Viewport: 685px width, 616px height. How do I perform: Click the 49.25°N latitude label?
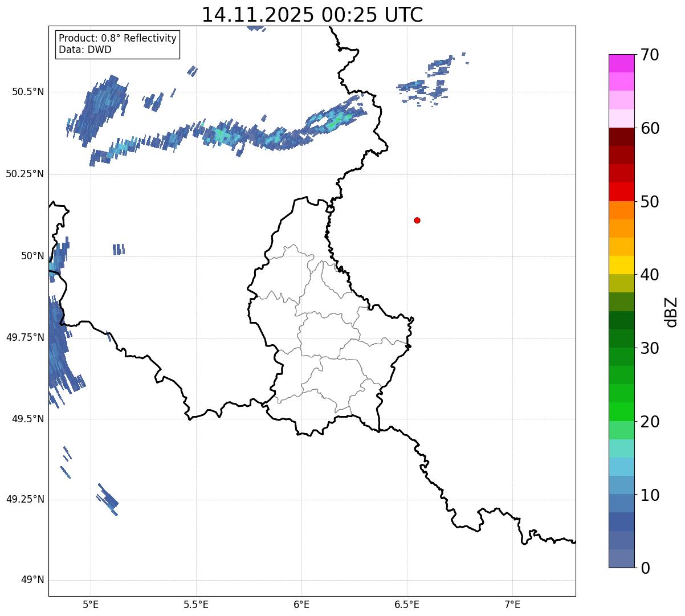[25, 499]
